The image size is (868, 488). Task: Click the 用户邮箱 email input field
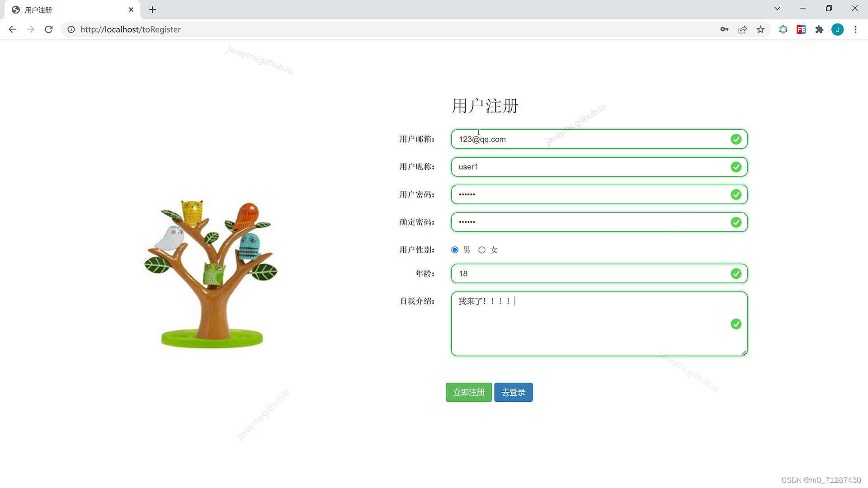pos(588,139)
